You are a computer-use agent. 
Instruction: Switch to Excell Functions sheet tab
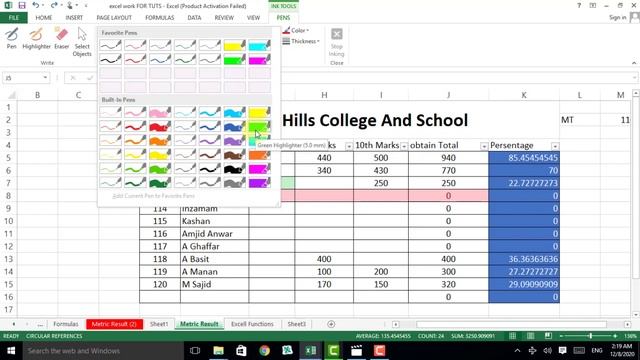click(252, 324)
